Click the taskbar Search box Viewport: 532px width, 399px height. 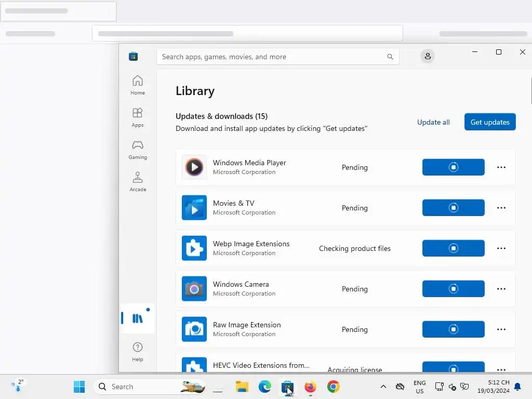point(150,387)
